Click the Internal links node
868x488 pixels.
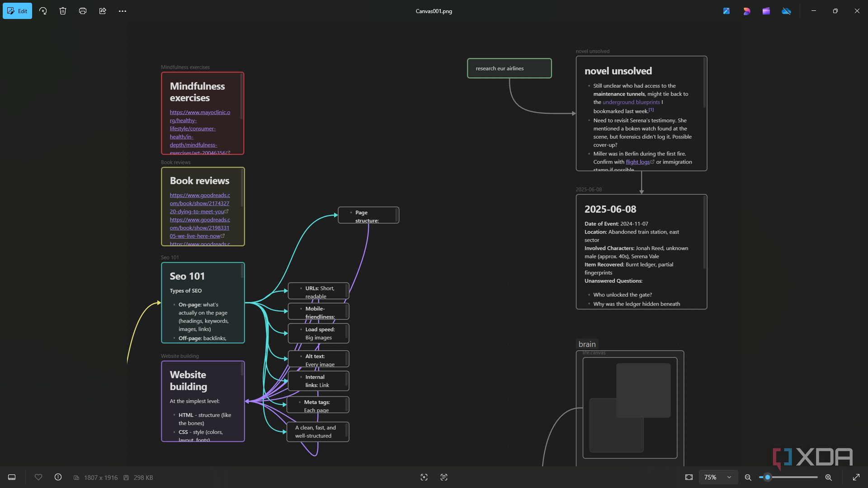pos(319,381)
